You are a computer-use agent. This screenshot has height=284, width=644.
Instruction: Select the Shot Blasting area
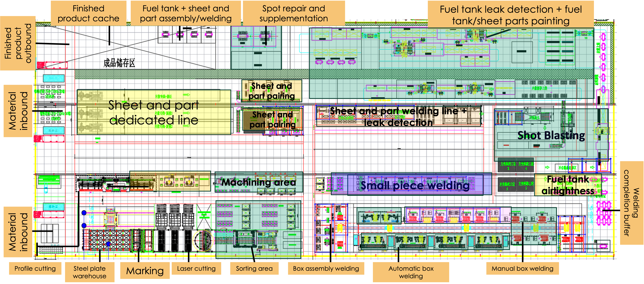tap(551, 135)
